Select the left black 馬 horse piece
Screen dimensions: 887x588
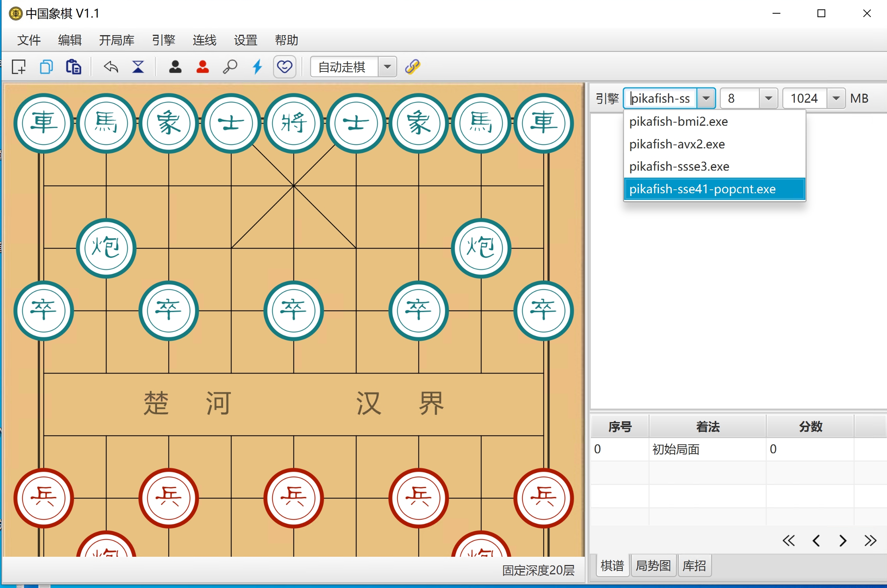(106, 123)
